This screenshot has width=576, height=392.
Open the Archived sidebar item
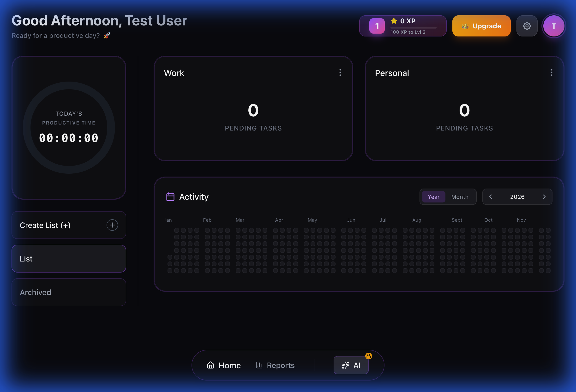69,292
